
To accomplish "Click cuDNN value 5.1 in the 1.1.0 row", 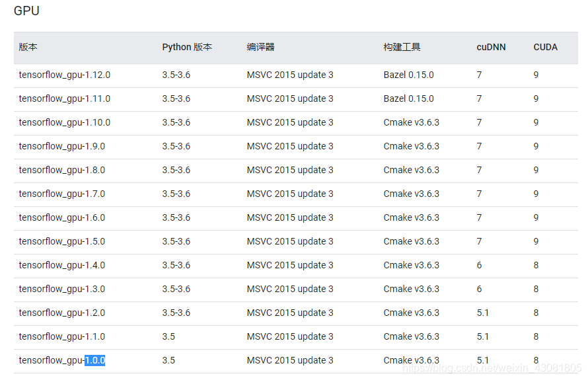I will click(483, 336).
